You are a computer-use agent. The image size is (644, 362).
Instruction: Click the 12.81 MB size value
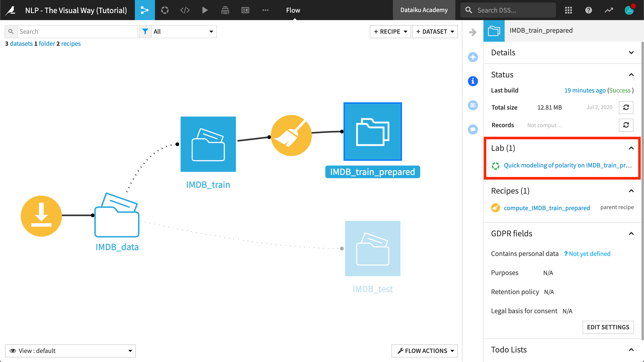(x=549, y=108)
